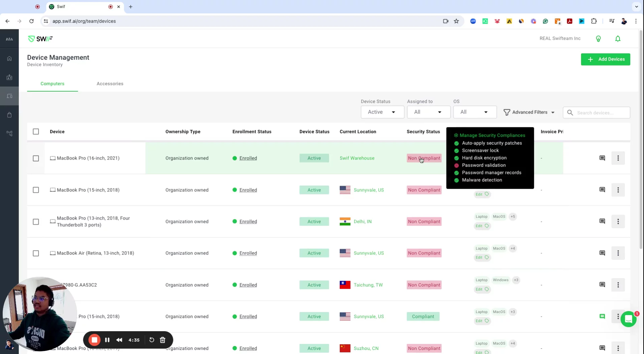Open the home icon in sidebar

pyautogui.click(x=9, y=58)
